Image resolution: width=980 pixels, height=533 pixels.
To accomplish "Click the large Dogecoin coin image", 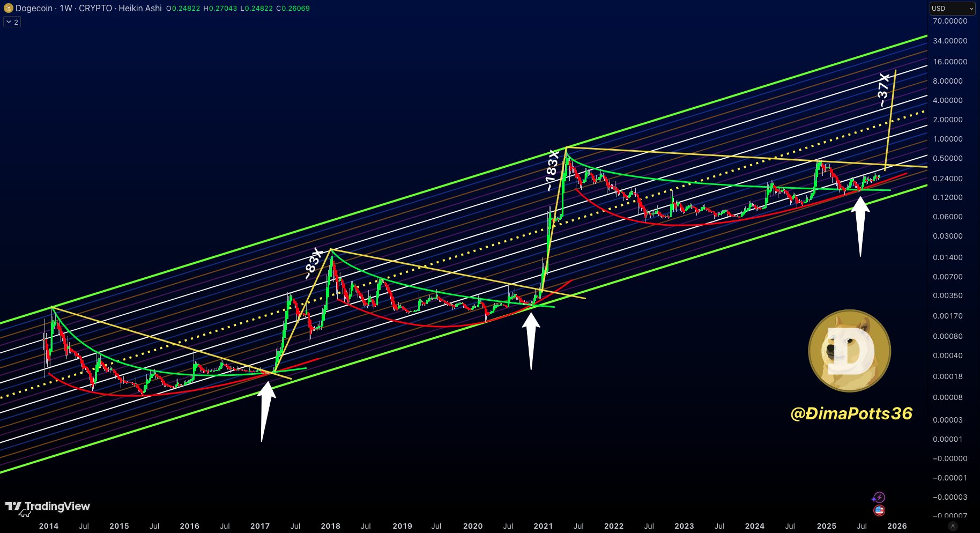I will 849,351.
